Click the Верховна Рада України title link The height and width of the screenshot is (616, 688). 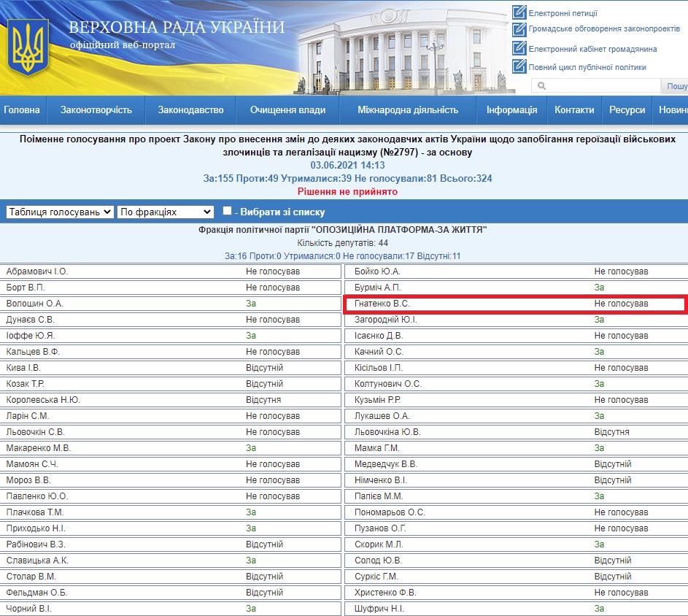coord(177,28)
